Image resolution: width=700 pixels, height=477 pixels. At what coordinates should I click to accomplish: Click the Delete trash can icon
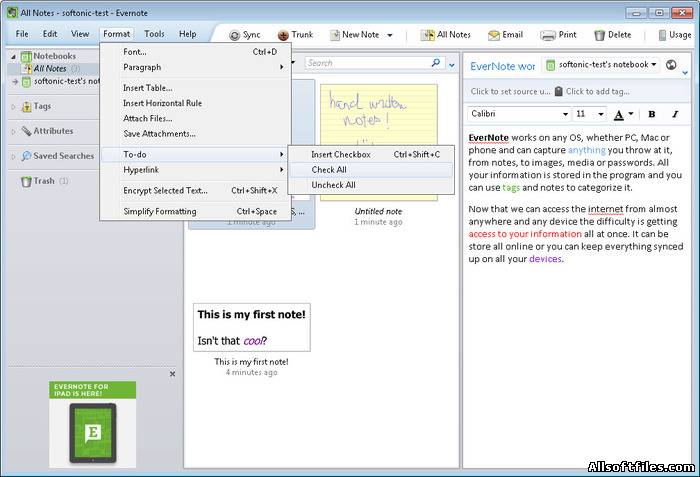599,35
